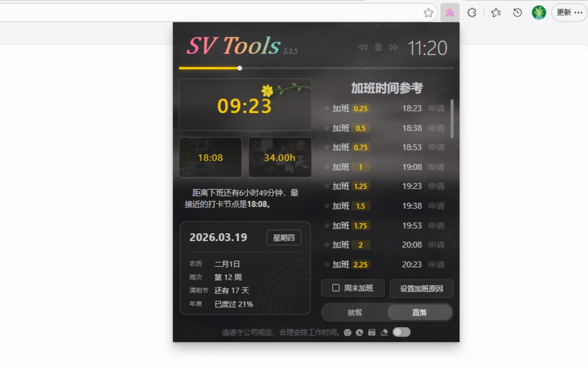Click the 星期四 weekday badge
This screenshot has height=368, width=588.
pos(284,237)
